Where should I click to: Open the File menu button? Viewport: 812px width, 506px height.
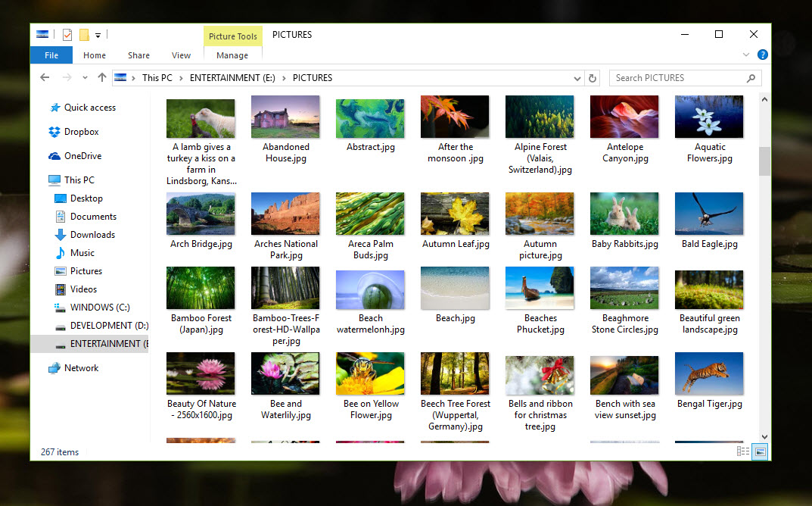[51, 55]
